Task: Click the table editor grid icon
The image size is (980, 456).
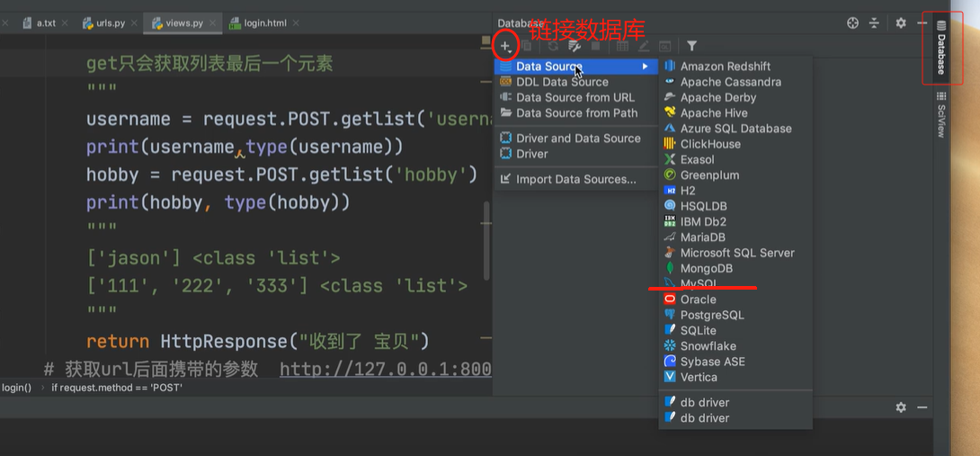Action: tap(622, 46)
